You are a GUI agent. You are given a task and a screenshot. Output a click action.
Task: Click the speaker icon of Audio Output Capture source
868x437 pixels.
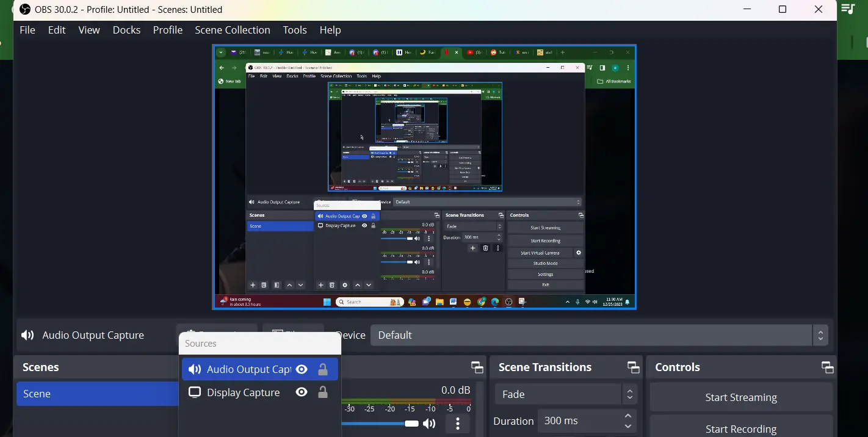pyautogui.click(x=195, y=369)
